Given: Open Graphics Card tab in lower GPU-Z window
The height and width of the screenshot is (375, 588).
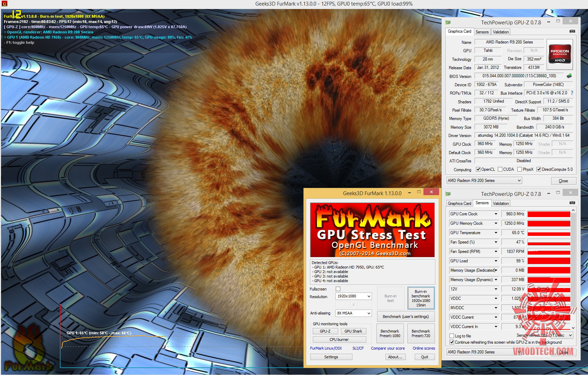Looking at the screenshot, I should pos(459,203).
